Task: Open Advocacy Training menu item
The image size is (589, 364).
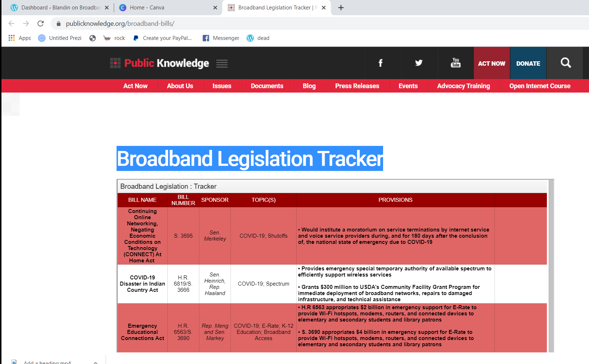Action: click(x=463, y=86)
